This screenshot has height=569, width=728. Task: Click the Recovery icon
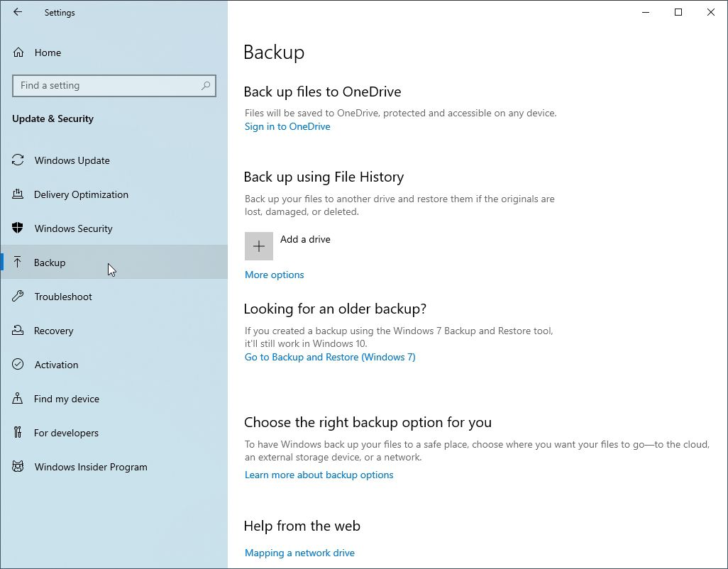(x=18, y=330)
